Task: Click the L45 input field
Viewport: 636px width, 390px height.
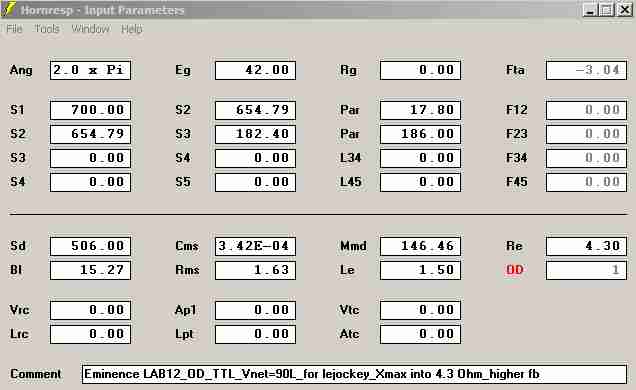Action: tap(421, 182)
